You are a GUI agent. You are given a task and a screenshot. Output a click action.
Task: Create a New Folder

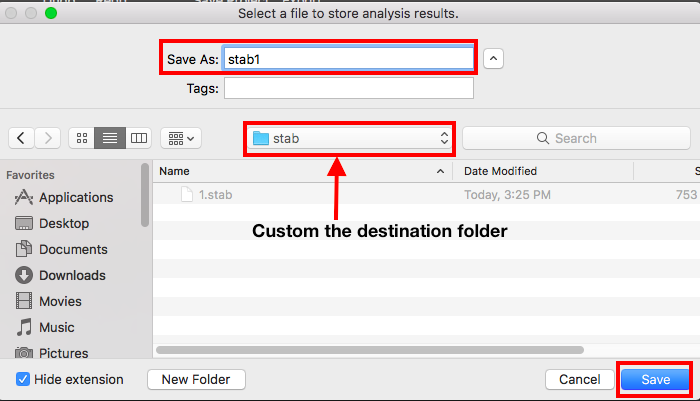[x=196, y=380]
